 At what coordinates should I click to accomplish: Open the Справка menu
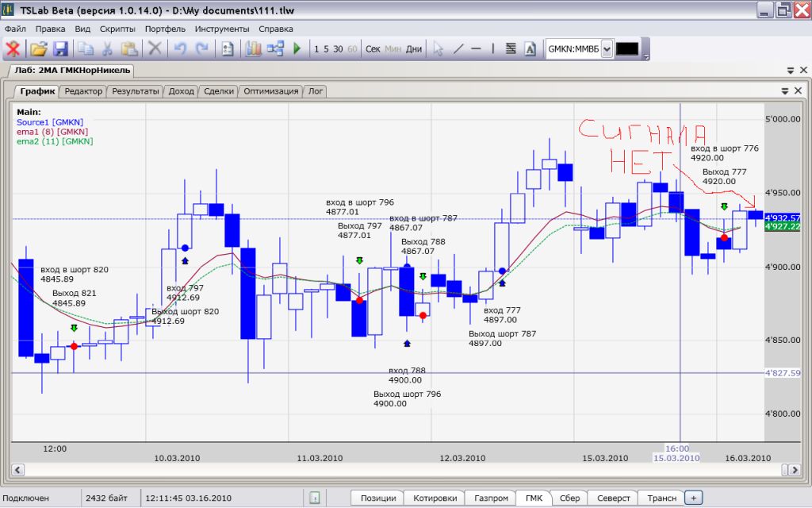[275, 29]
